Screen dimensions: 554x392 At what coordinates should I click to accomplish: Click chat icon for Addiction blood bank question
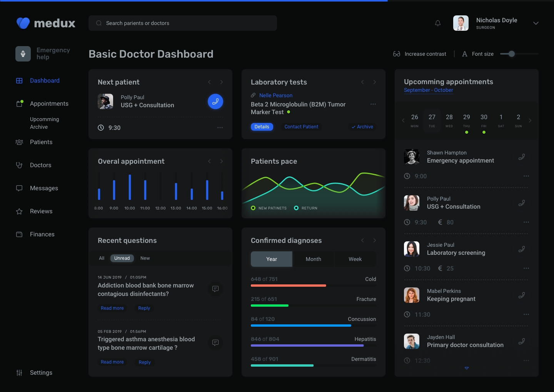coord(215,289)
